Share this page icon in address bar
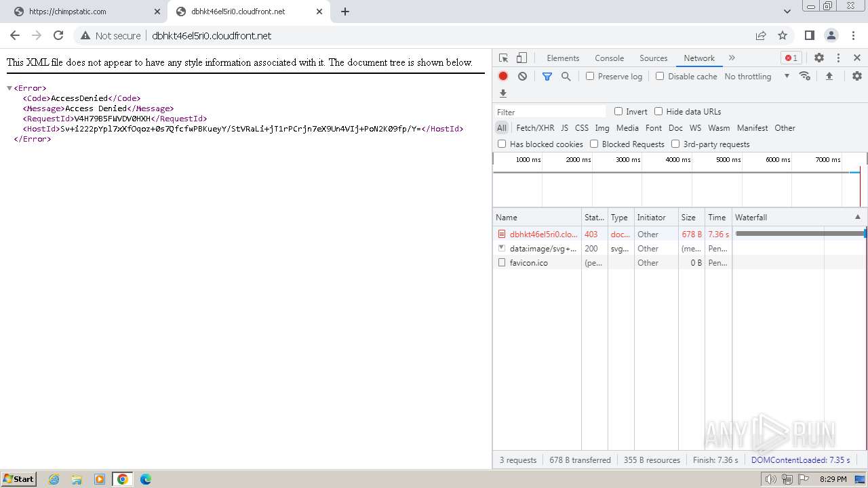Image resolution: width=868 pixels, height=488 pixels. coord(761,35)
